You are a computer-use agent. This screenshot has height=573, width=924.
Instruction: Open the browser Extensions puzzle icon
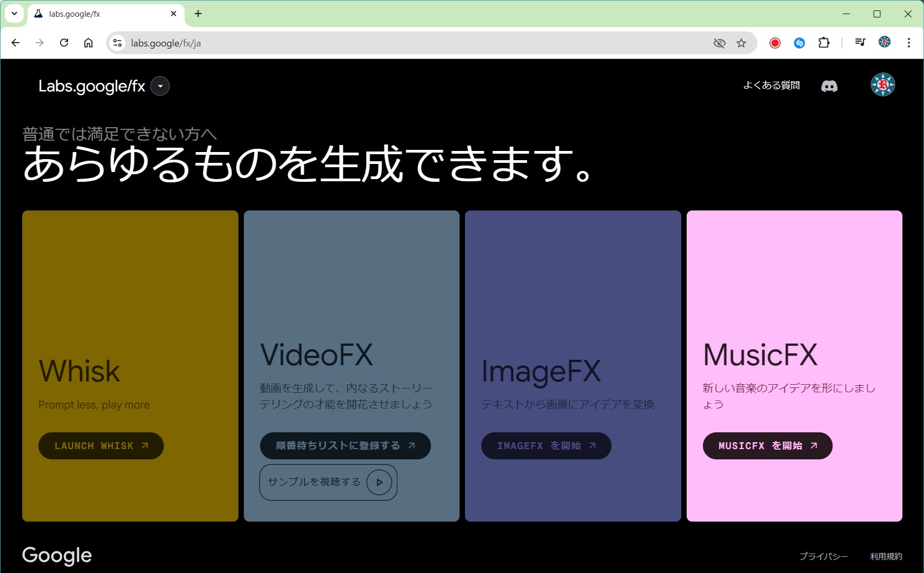[x=823, y=43]
